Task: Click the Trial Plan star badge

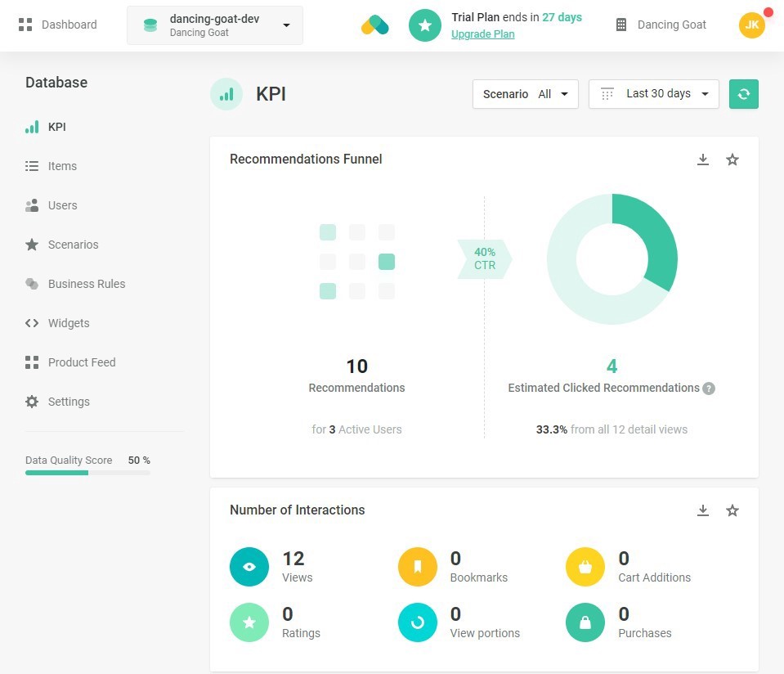Action: tap(424, 25)
